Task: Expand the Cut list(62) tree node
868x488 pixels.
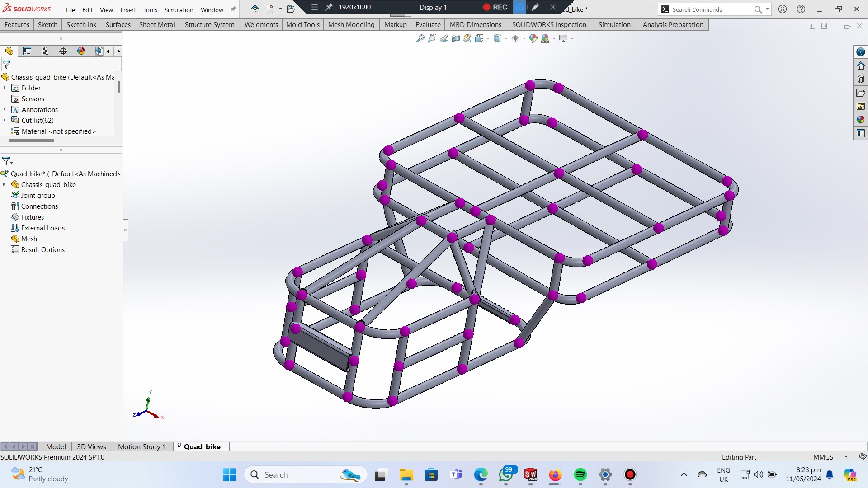Action: [x=5, y=121]
